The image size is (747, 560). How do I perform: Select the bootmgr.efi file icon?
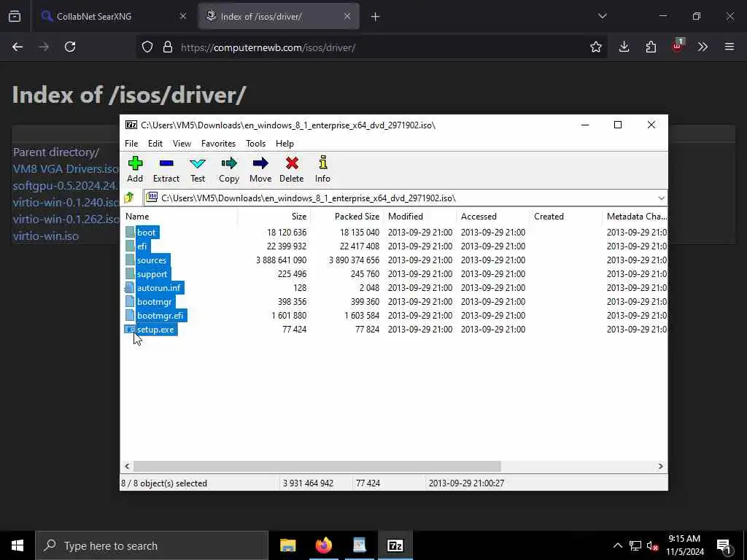pyautogui.click(x=130, y=315)
